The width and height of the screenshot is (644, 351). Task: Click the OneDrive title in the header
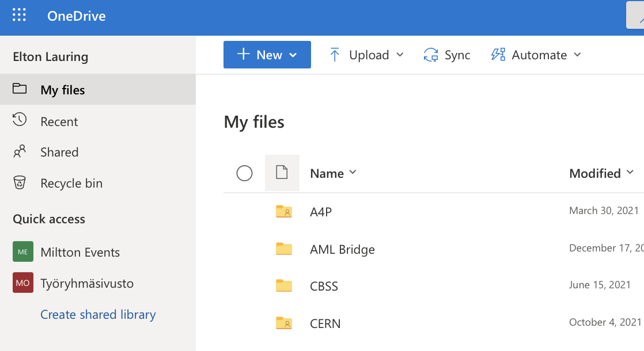click(x=77, y=16)
